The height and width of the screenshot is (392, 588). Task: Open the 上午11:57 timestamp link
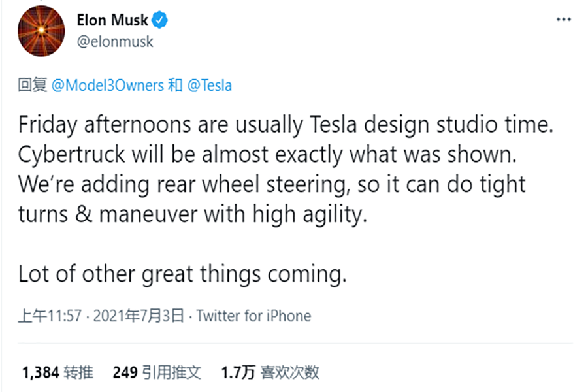pyautogui.click(x=50, y=316)
